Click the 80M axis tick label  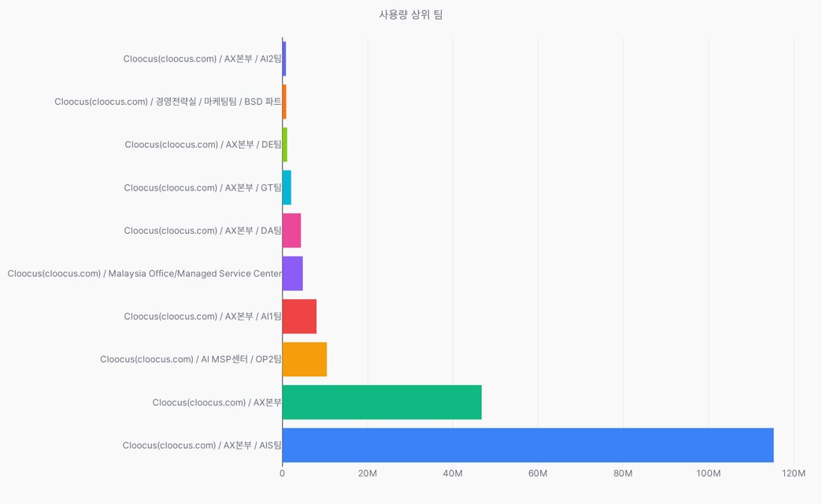[x=624, y=473]
